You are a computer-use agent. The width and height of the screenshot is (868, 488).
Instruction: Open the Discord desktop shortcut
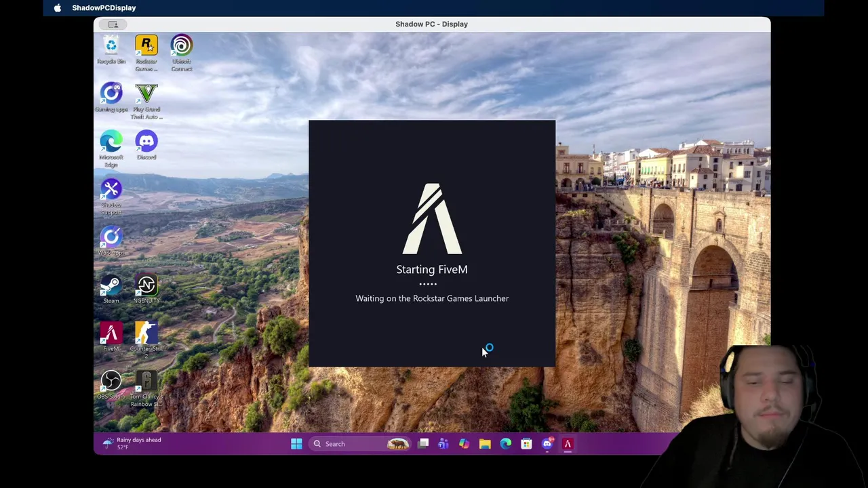146,146
